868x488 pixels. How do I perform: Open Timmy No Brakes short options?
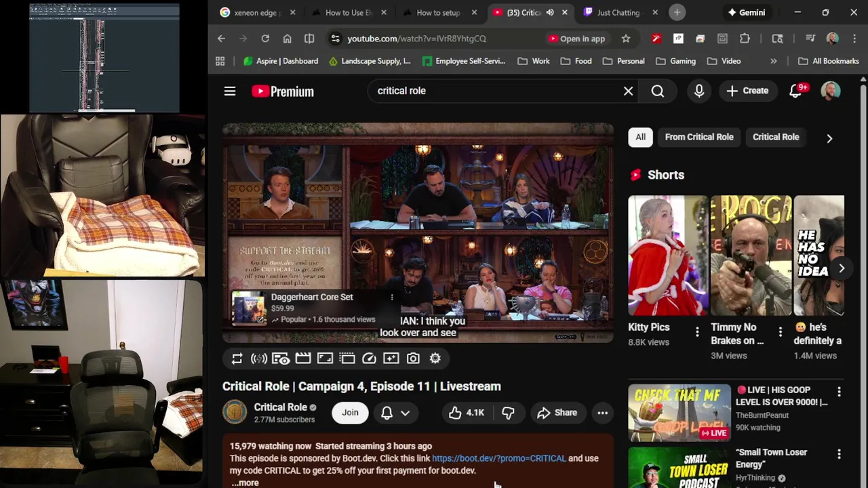point(781,332)
